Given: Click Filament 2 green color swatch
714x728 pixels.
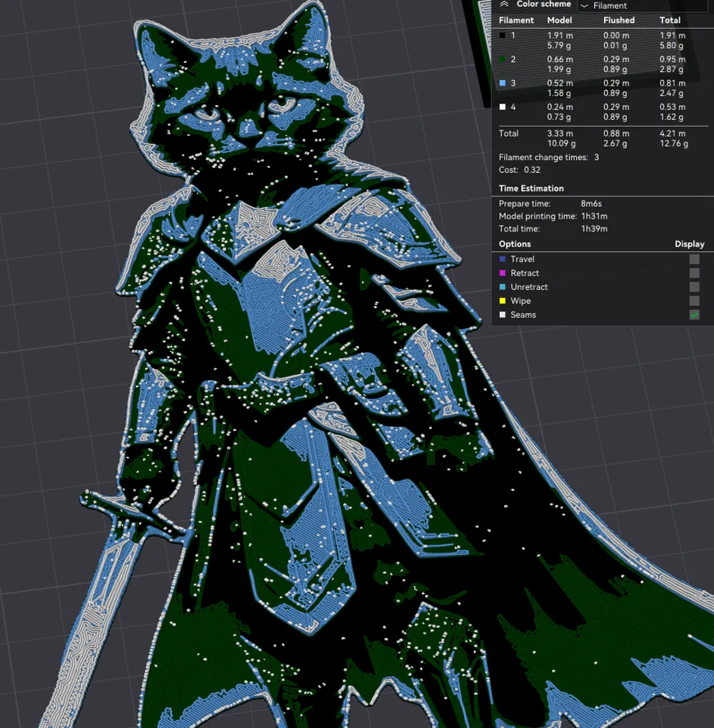Looking at the screenshot, I should click(502, 59).
